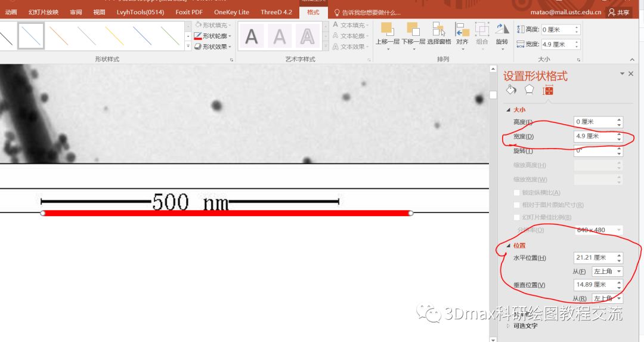Image resolution: width=644 pixels, height=342 pixels.
Task: Click the 上移一层 bring forward icon
Action: (387, 29)
